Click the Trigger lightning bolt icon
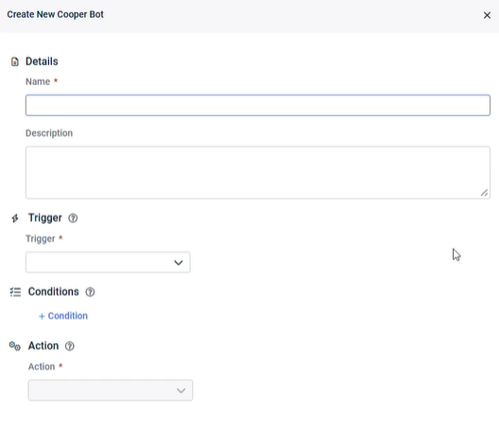The height and width of the screenshot is (448, 499). click(x=15, y=218)
